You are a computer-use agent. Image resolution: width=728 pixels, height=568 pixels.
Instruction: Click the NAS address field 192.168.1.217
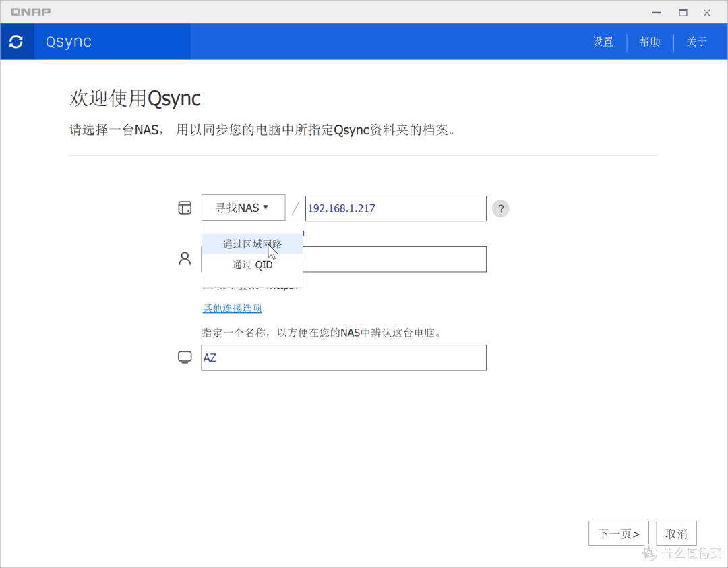tap(396, 208)
